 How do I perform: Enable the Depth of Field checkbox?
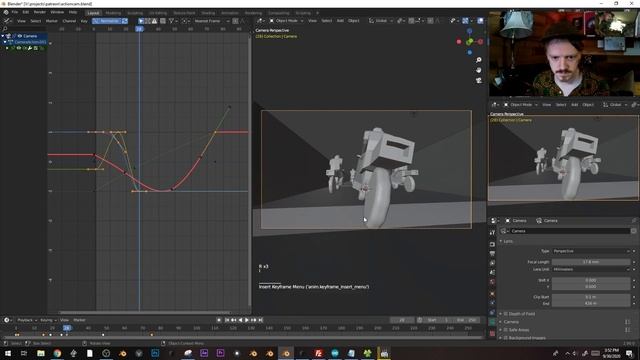pyautogui.click(x=506, y=314)
